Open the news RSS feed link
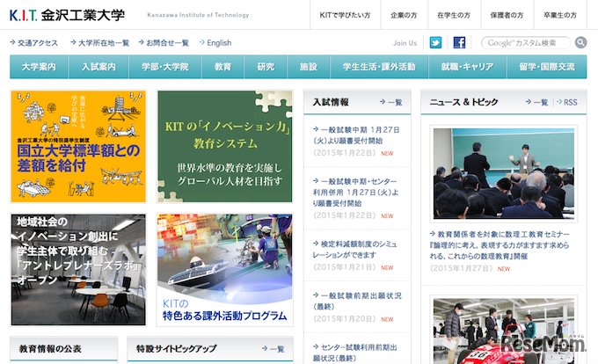This screenshot has height=364, width=598. pos(566,102)
